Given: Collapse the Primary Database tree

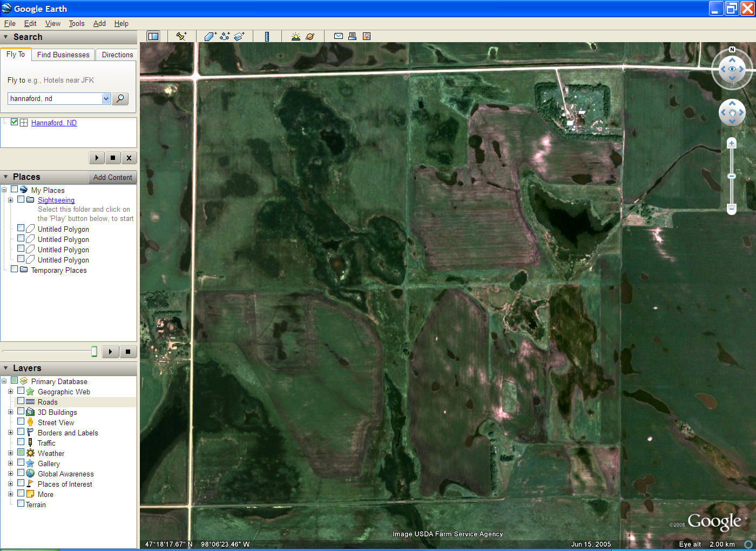Looking at the screenshot, I should click(x=4, y=381).
